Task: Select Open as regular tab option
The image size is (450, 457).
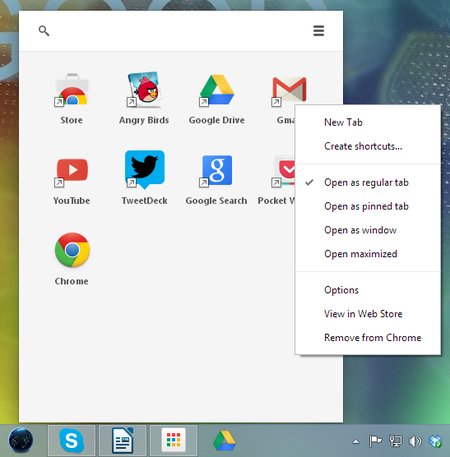Action: (x=368, y=182)
